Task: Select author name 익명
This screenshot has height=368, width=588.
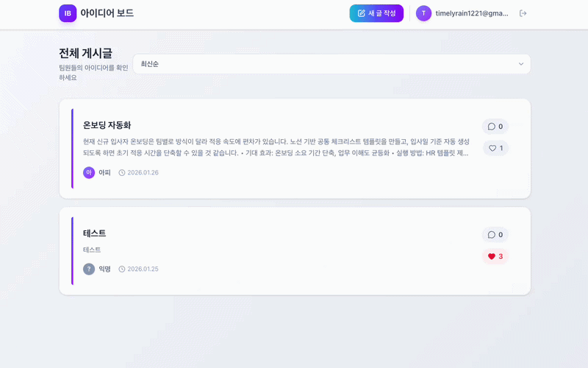Action: tap(104, 269)
